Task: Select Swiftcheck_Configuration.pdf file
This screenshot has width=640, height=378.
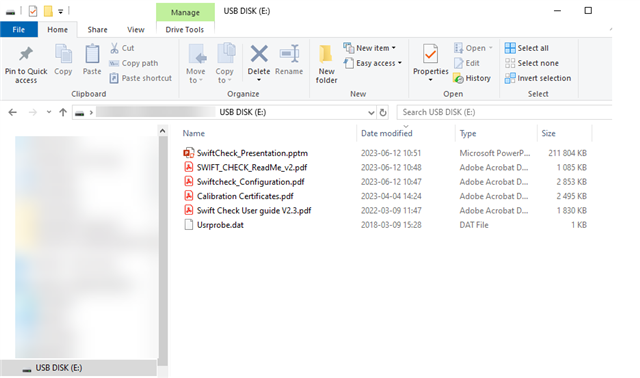Action: pyautogui.click(x=251, y=182)
